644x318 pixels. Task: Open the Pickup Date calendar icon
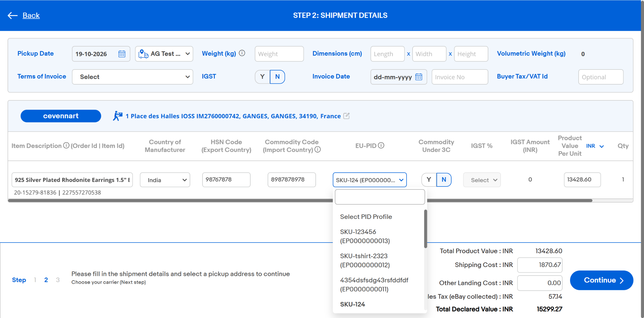122,54
